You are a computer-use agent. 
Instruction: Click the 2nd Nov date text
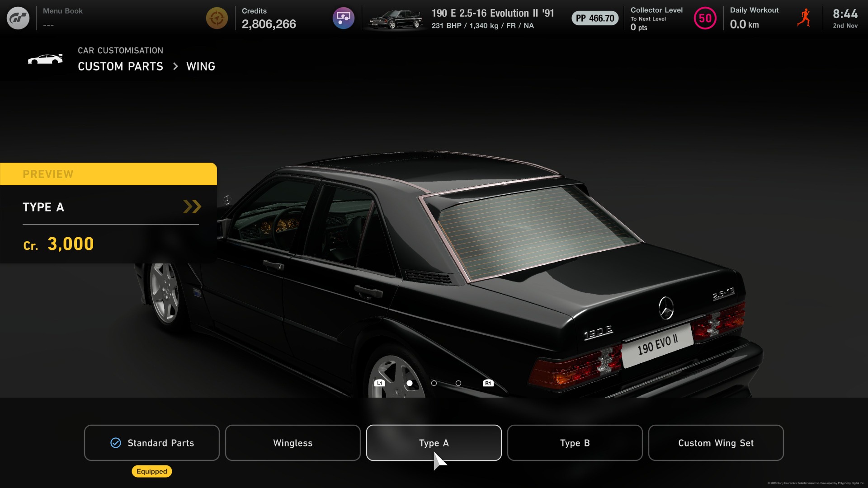845,26
